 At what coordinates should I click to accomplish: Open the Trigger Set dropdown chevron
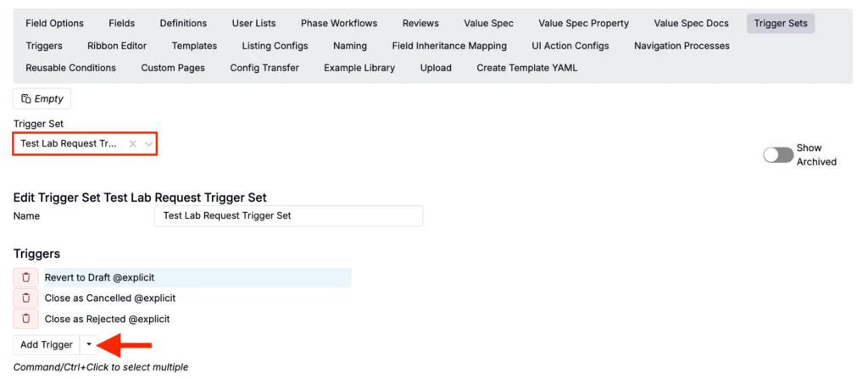(149, 144)
